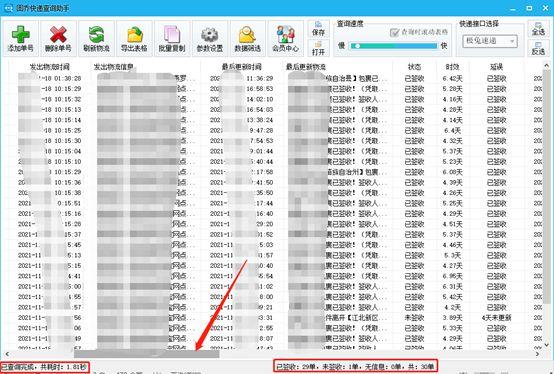
Task: Invert selection with 反选
Action: coord(538,48)
